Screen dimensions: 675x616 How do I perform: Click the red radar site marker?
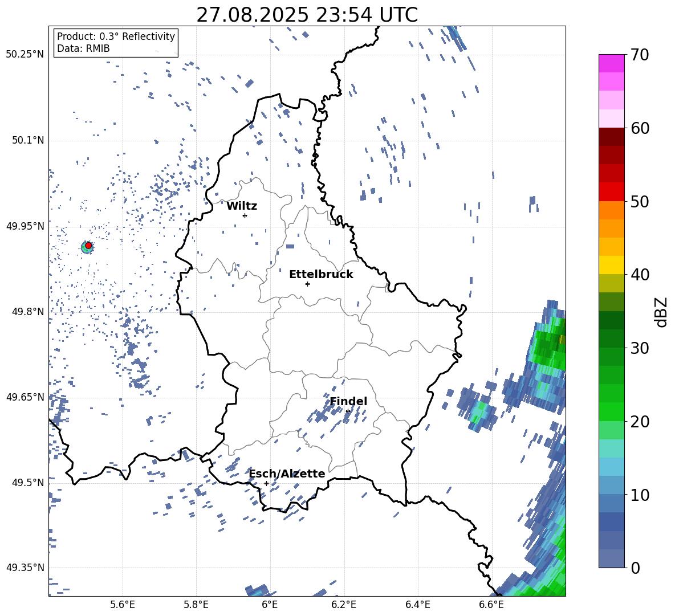pos(88,246)
